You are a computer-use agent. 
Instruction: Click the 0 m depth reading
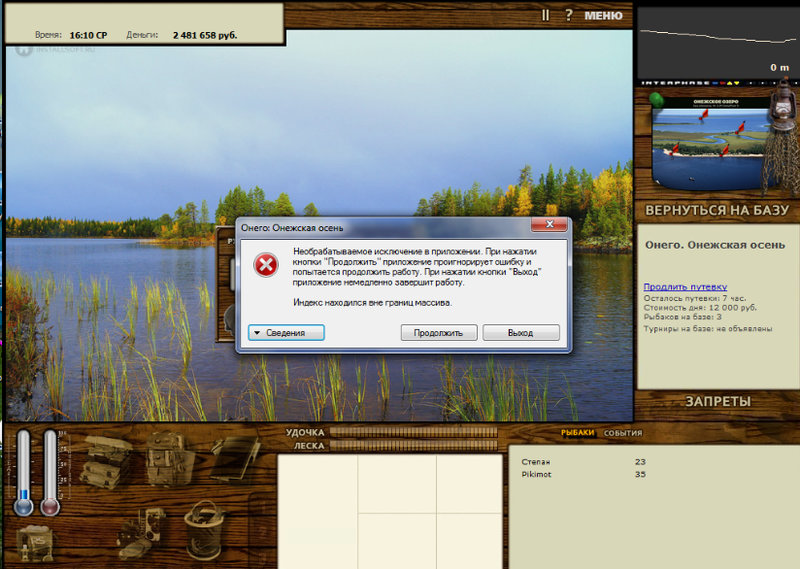[780, 67]
